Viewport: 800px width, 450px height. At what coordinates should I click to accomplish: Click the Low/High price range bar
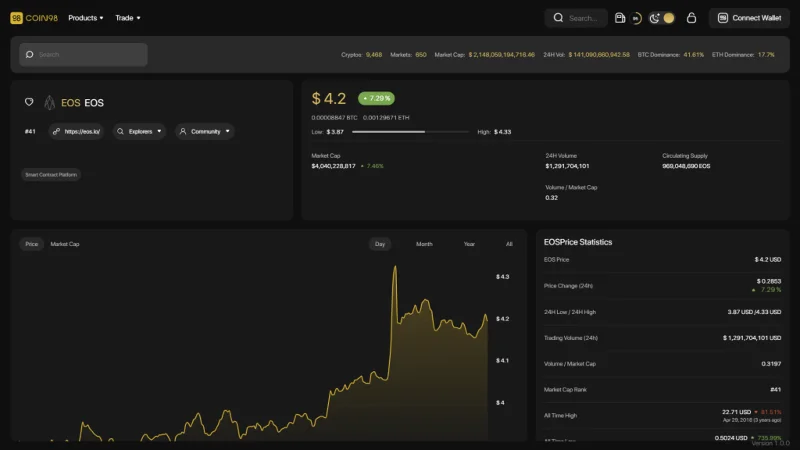coord(410,132)
